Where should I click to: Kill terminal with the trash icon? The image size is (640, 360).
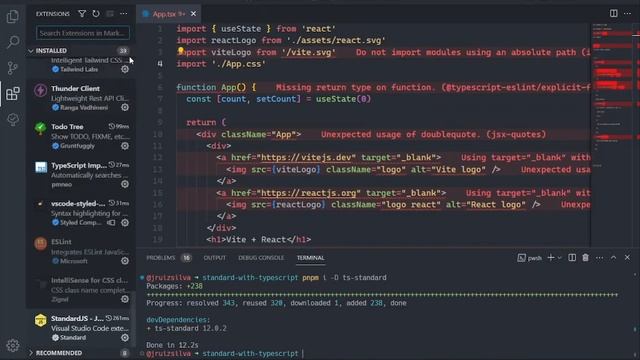[x=585, y=258]
